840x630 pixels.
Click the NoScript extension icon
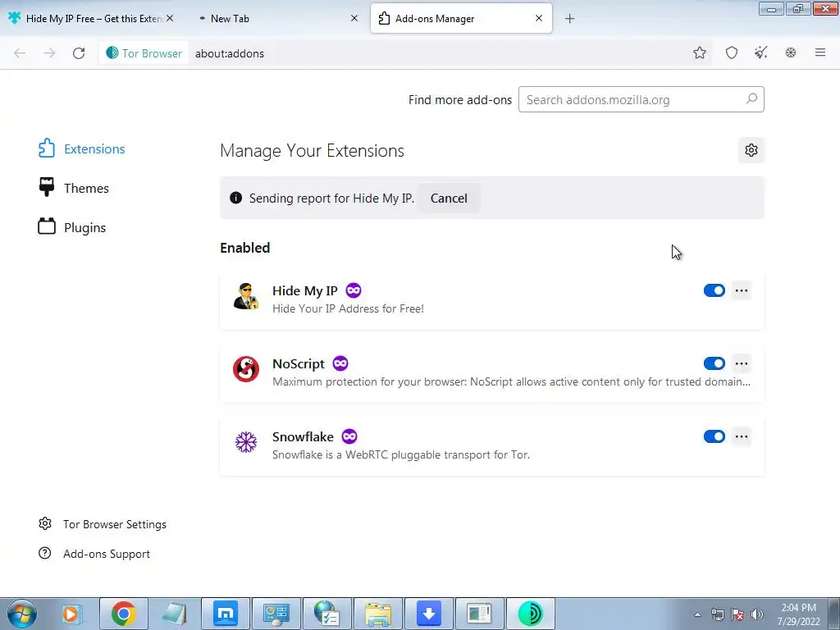(x=246, y=369)
